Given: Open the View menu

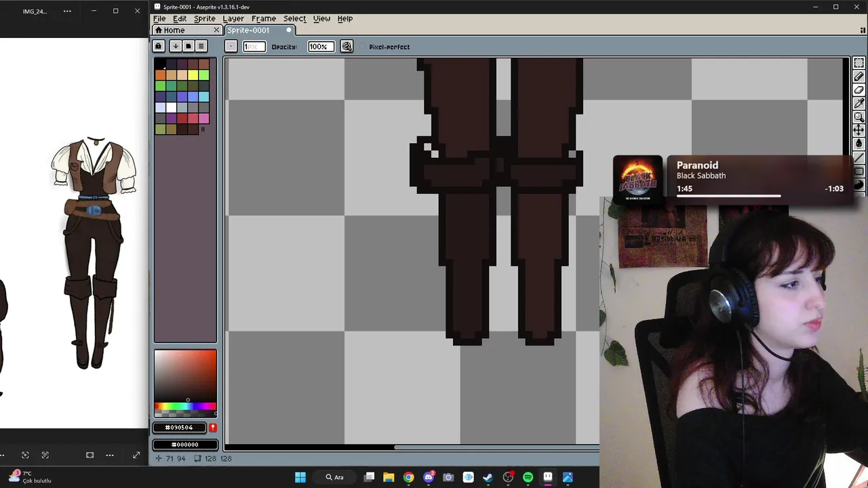Looking at the screenshot, I should tap(321, 18).
